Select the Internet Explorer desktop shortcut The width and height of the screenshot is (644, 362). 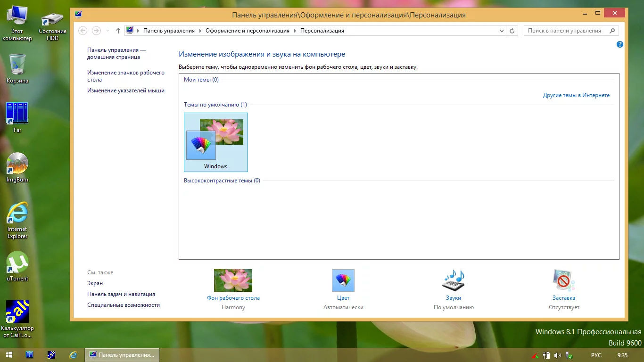coord(17,220)
